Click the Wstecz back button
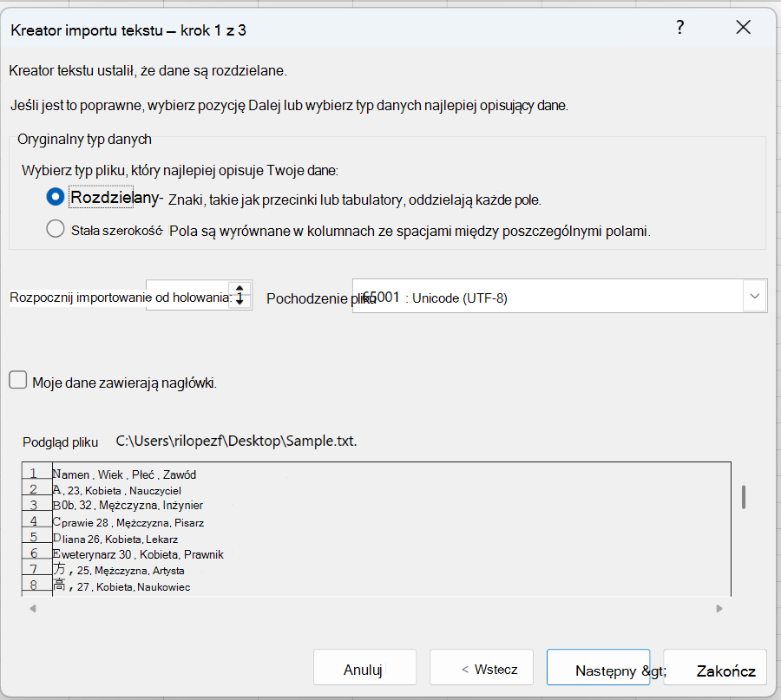Image resolution: width=781 pixels, height=700 pixels. [482, 668]
